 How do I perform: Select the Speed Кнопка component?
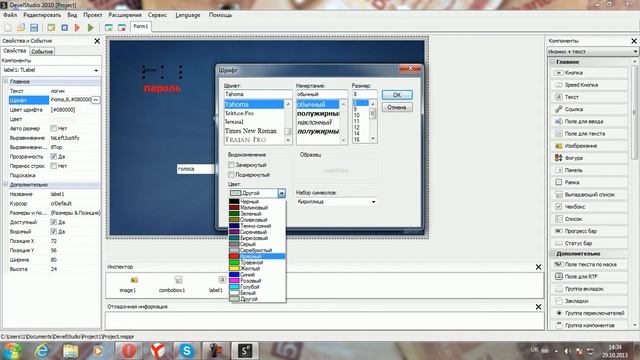(x=589, y=85)
